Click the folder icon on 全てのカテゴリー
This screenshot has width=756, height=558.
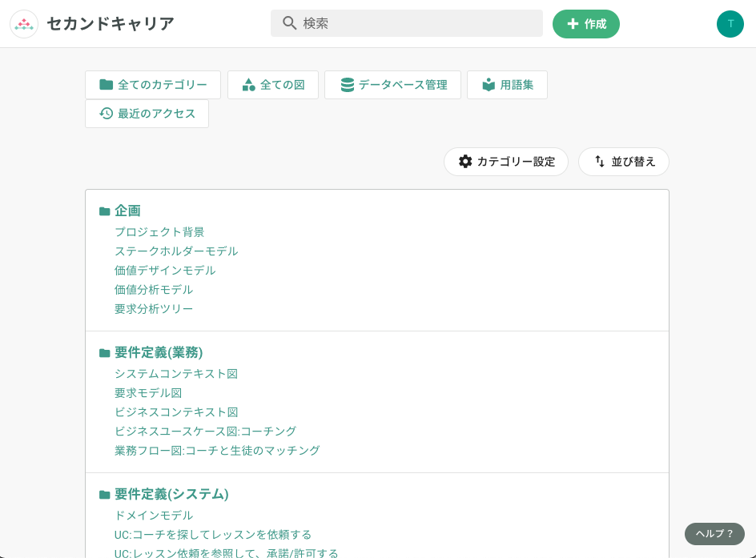[107, 84]
